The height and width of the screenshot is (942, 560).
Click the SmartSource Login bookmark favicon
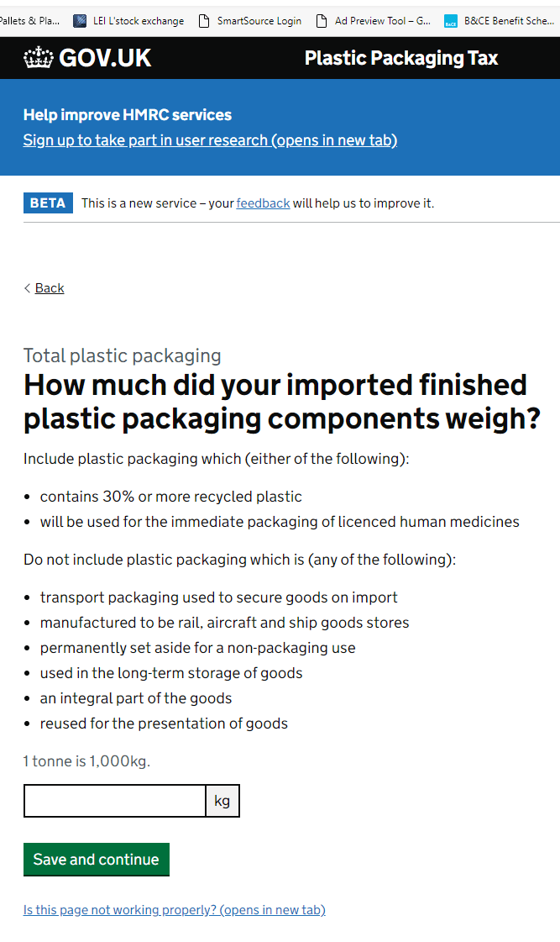(206, 20)
